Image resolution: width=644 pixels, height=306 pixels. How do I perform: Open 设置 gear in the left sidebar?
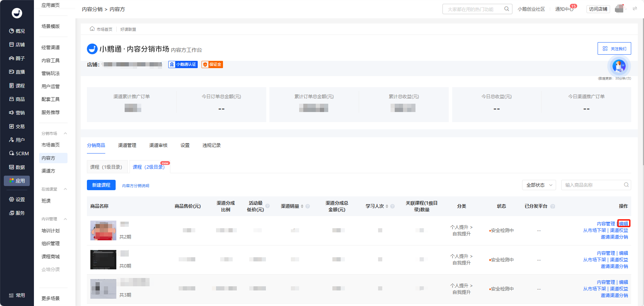11,200
